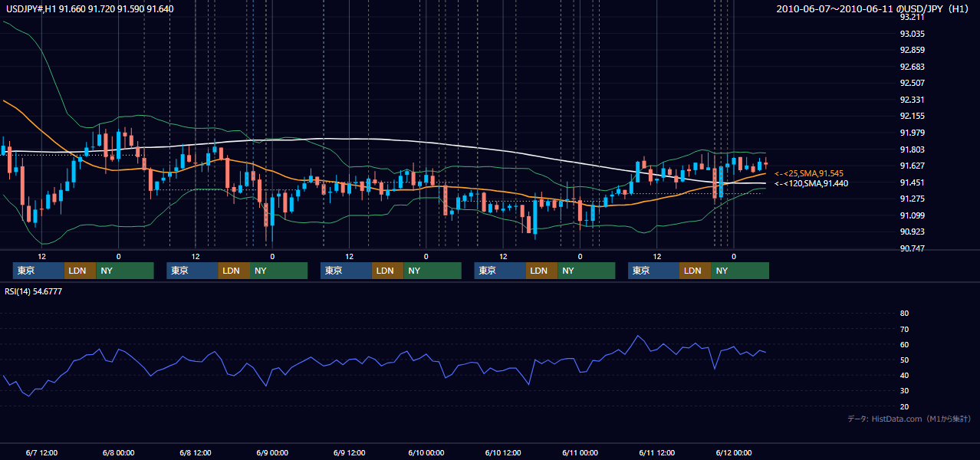Select the 92.155 price label
The image size is (980, 460).
(x=912, y=116)
